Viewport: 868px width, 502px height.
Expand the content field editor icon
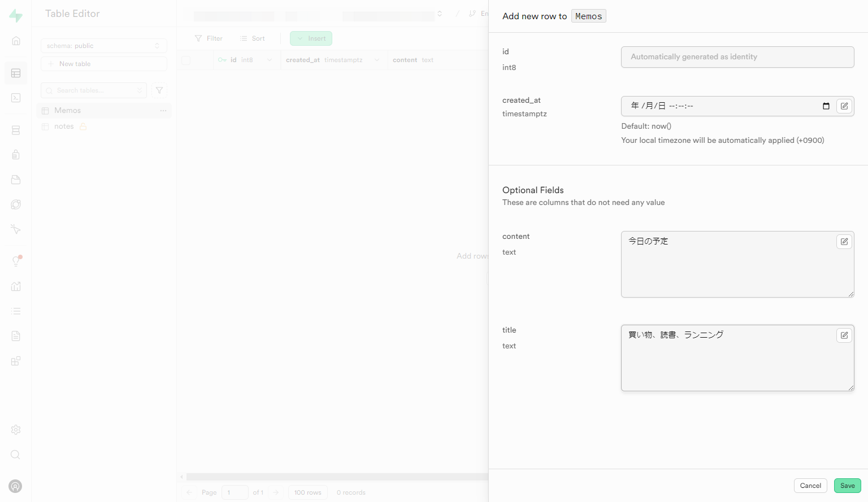tap(844, 242)
